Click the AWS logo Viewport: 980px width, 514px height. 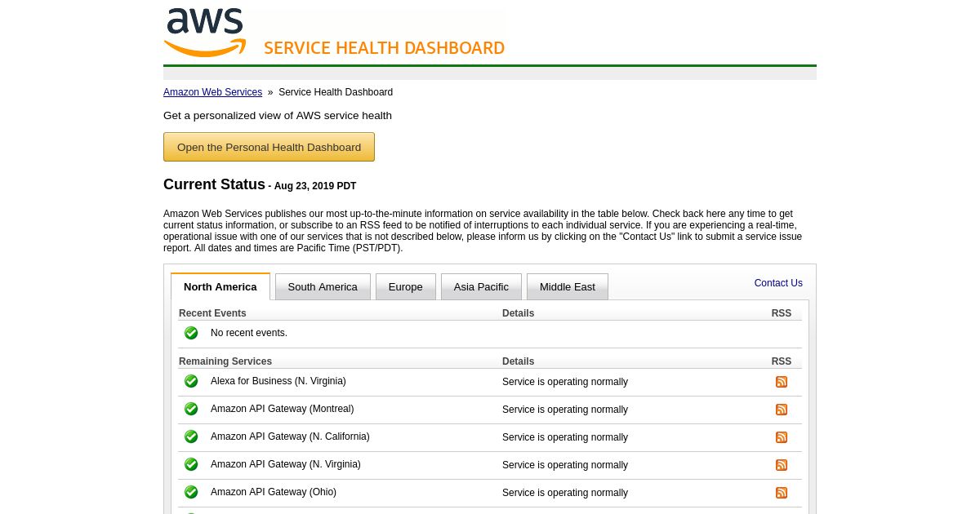(205, 33)
